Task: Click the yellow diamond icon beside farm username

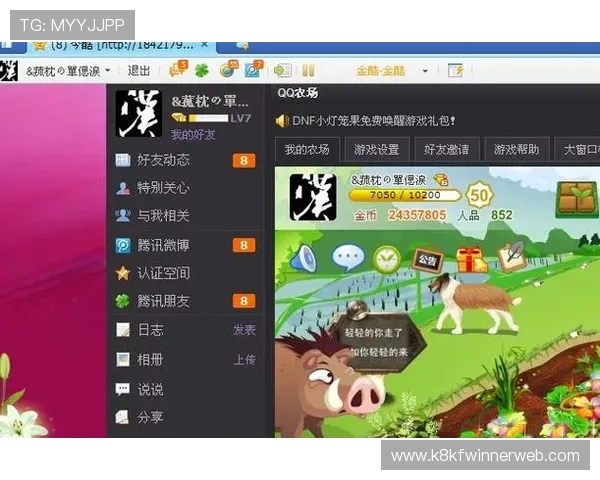Action: (x=441, y=179)
